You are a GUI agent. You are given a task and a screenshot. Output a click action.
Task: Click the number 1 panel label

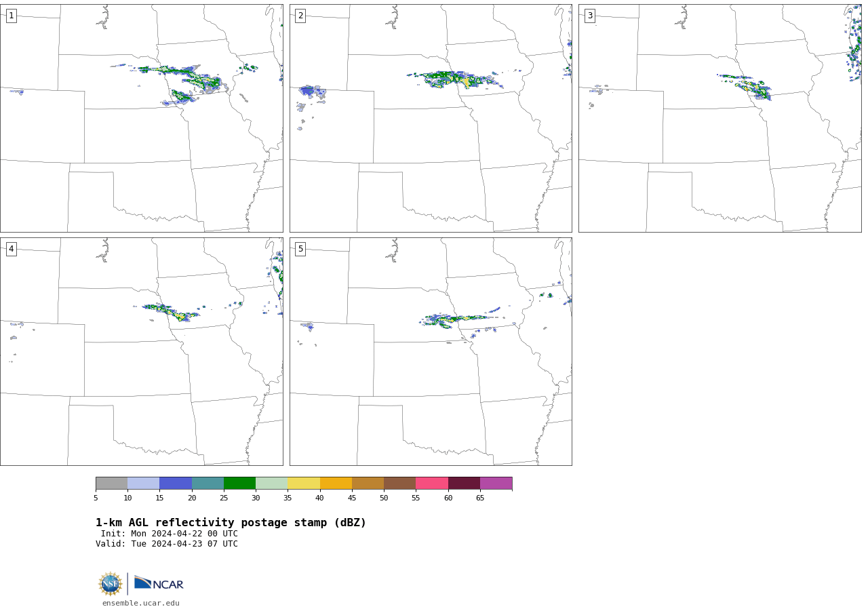click(11, 16)
